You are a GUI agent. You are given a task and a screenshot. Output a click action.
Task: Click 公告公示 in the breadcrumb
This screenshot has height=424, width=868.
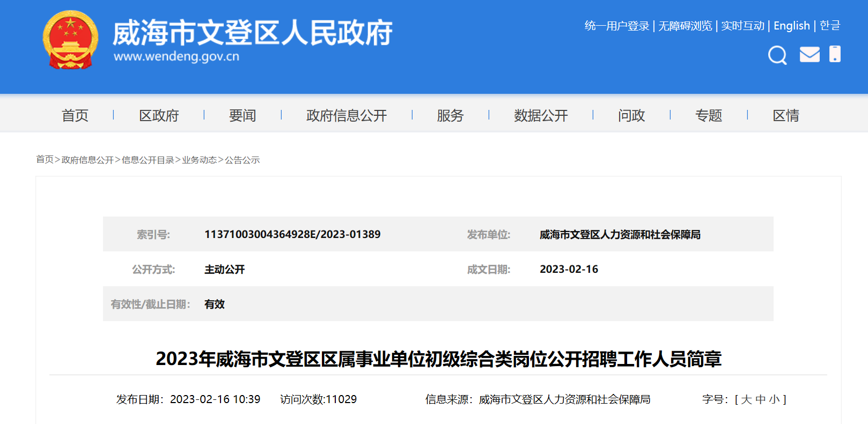coord(242,160)
